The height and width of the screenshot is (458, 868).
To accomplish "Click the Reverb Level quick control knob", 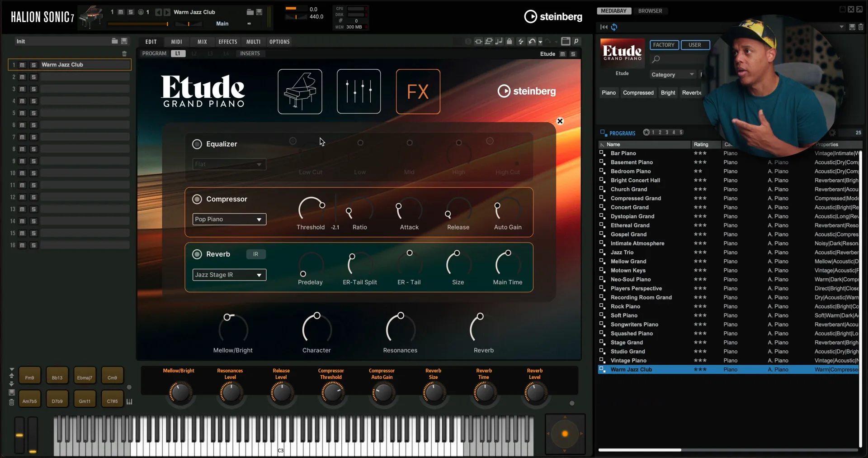I will coord(535,393).
